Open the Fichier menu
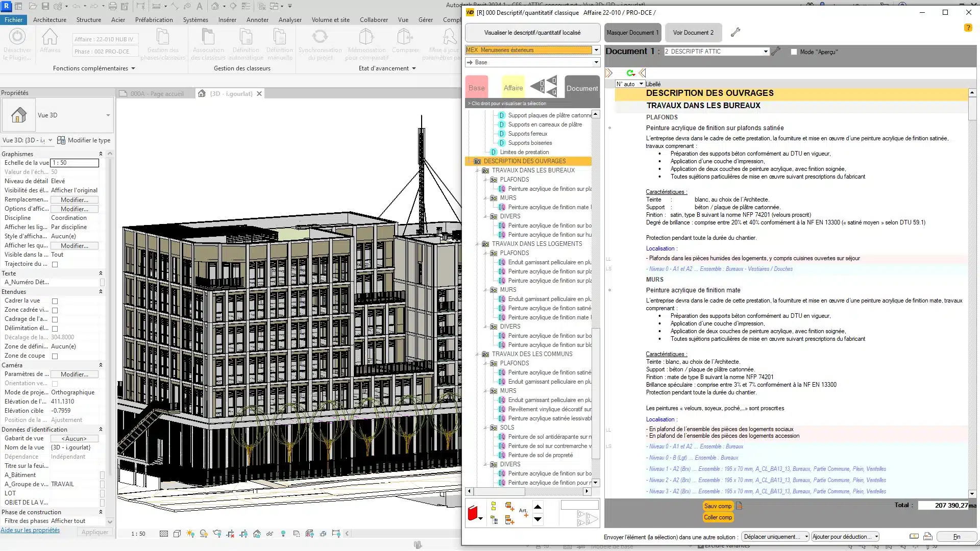Viewport: 980px width, 551px height. (x=13, y=20)
